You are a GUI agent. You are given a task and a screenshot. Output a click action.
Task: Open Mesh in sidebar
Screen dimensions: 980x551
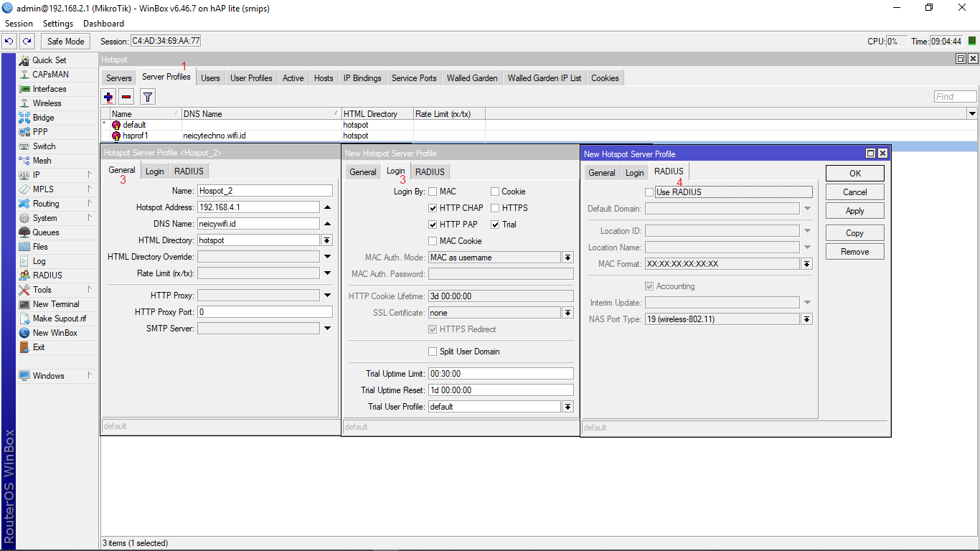point(57,161)
